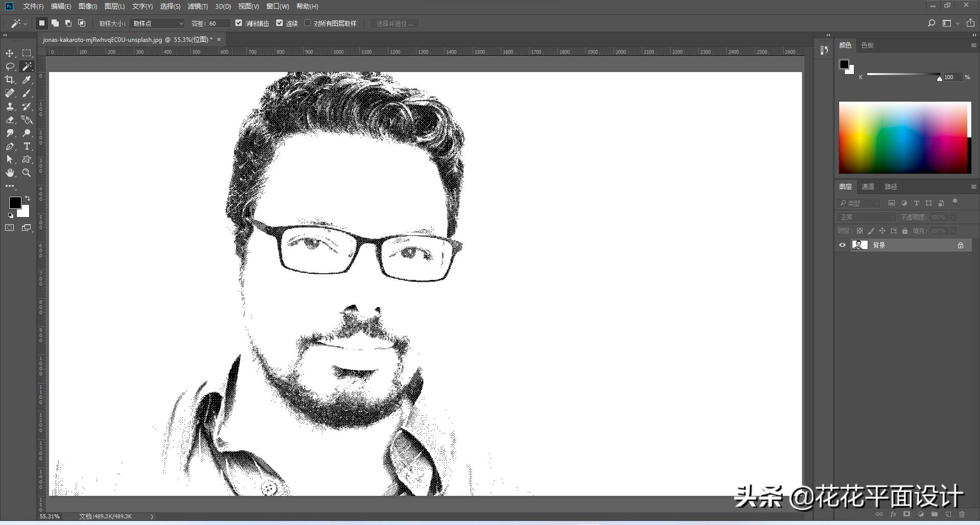
Task: Choose the Crop tool
Action: coord(10,80)
